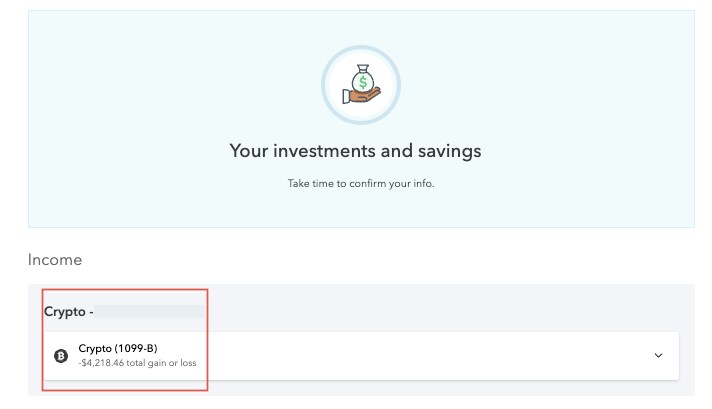Click the brown hand holding the bag

click(x=365, y=96)
